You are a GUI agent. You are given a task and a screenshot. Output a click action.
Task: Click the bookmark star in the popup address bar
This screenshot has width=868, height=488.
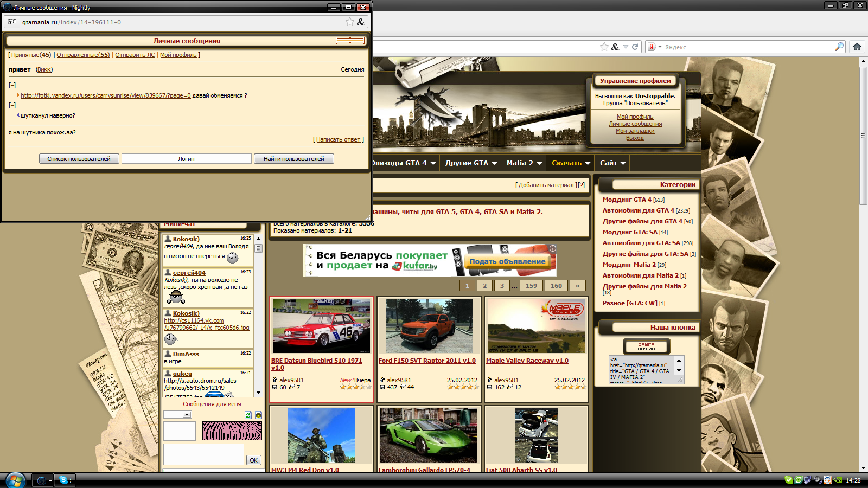pyautogui.click(x=350, y=22)
